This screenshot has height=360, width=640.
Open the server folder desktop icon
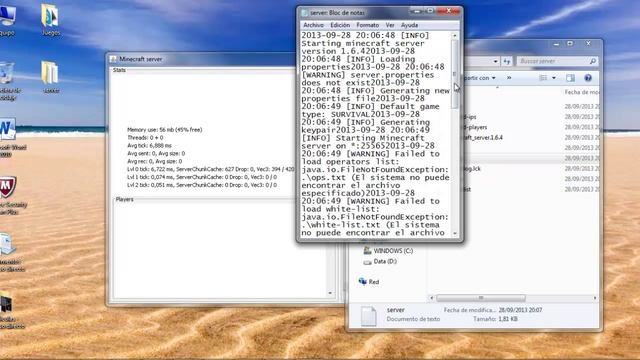pos(51,77)
